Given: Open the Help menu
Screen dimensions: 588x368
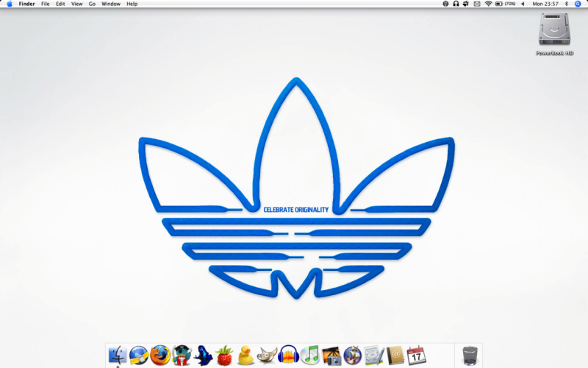Looking at the screenshot, I should [x=132, y=4].
